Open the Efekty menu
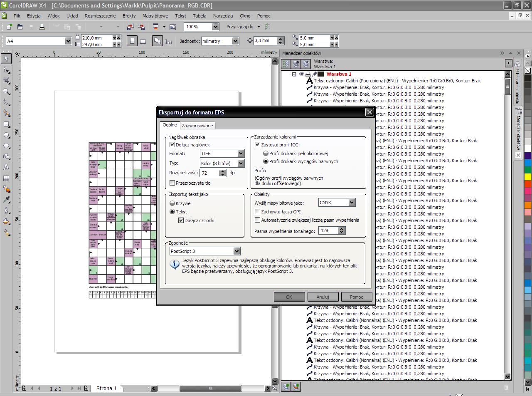 pyautogui.click(x=129, y=16)
